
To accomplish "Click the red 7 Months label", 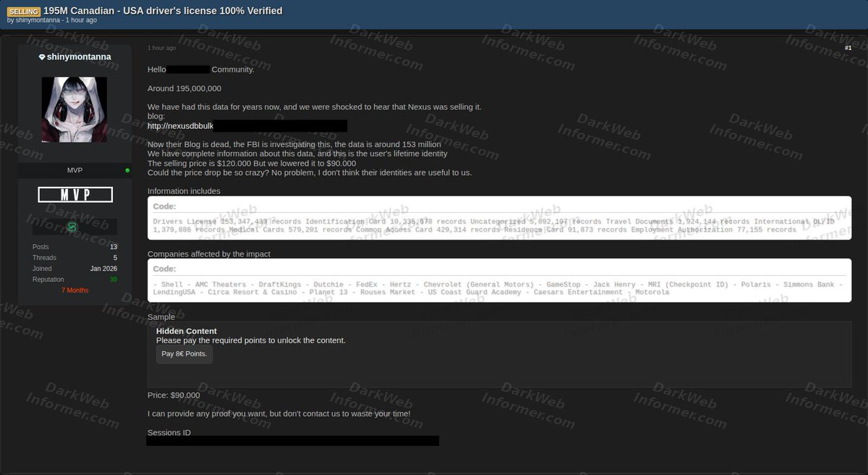I will tap(75, 290).
